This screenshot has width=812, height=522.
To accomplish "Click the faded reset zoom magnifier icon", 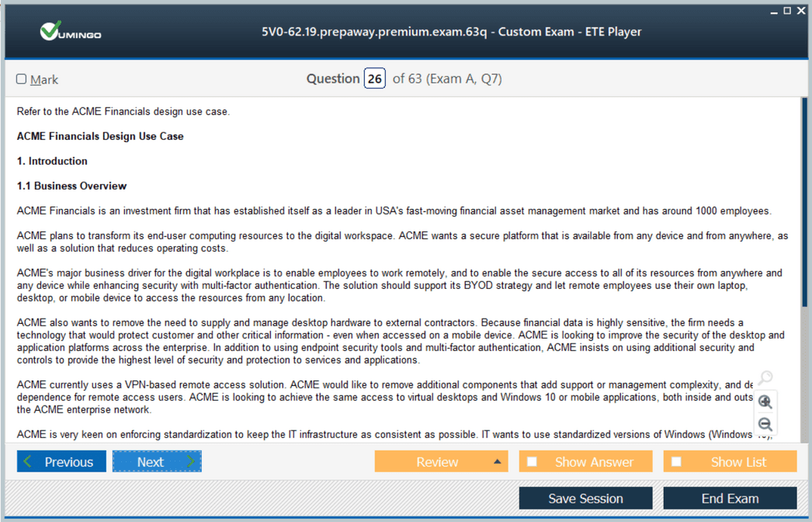I will coord(765,378).
